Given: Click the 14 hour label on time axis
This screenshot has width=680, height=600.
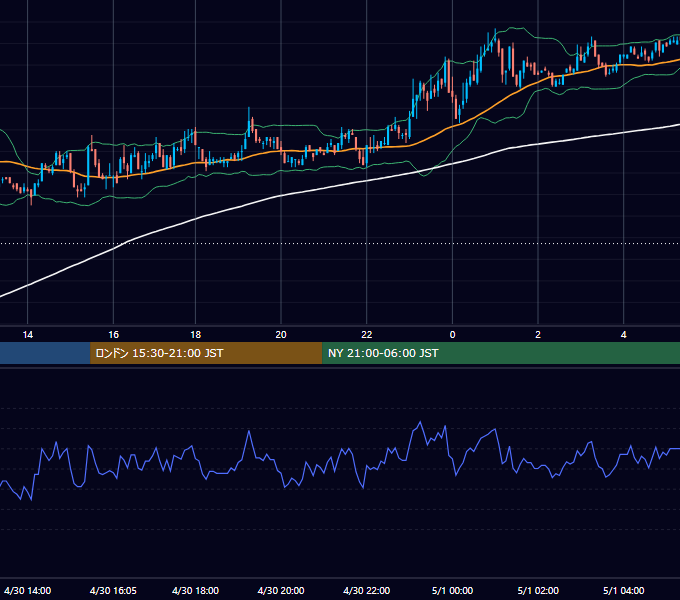Looking at the screenshot, I should click(x=28, y=335).
